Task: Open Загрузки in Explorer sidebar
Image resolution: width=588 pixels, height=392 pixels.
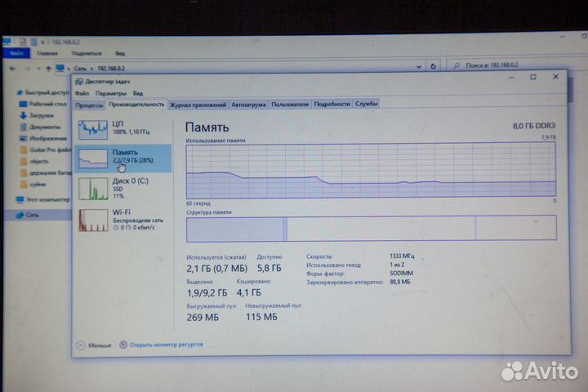Action: click(x=42, y=115)
